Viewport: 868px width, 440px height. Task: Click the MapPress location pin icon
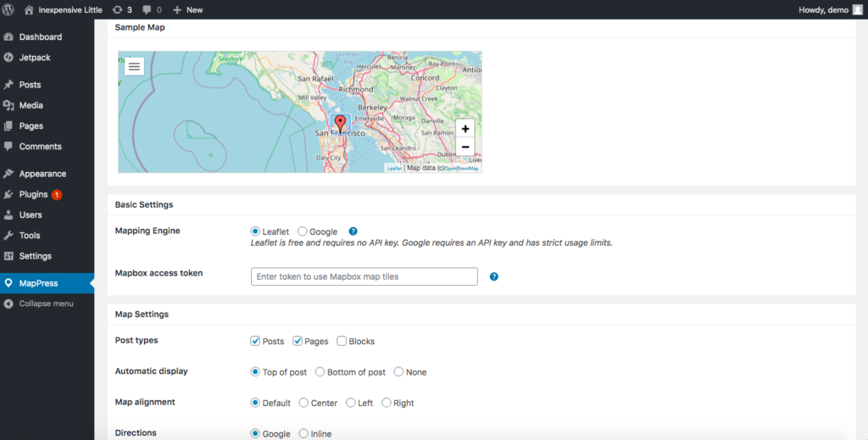tap(8, 283)
